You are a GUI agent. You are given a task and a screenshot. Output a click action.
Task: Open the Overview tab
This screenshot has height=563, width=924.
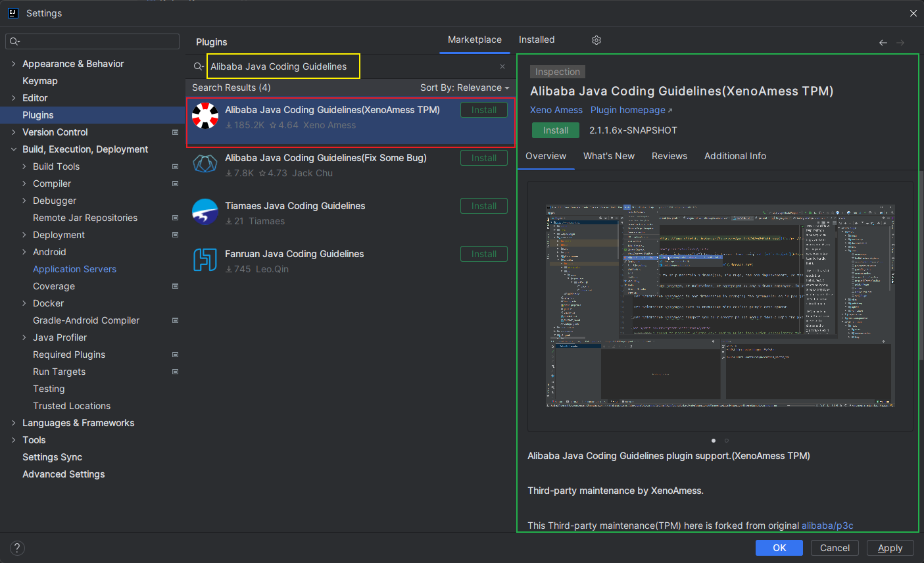(x=546, y=156)
